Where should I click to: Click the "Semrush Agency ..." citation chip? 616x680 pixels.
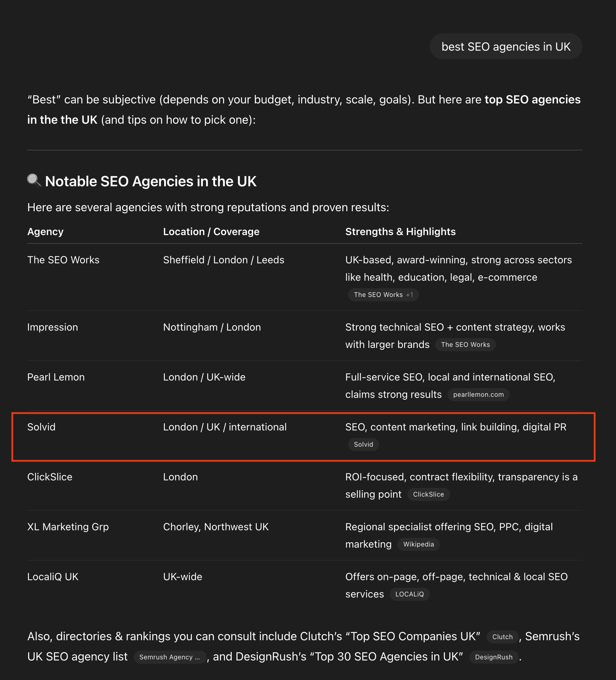[170, 657]
